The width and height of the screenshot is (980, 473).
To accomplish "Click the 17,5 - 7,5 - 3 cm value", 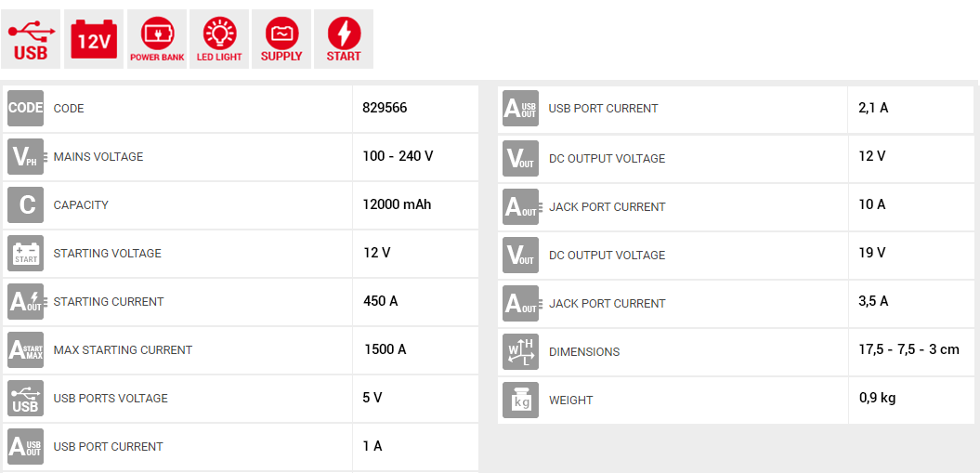I will tap(908, 349).
